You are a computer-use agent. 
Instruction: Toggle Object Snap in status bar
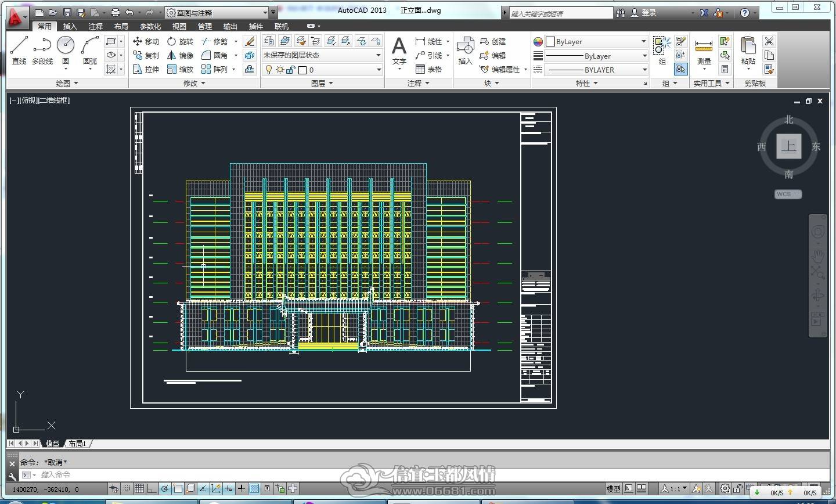click(178, 489)
